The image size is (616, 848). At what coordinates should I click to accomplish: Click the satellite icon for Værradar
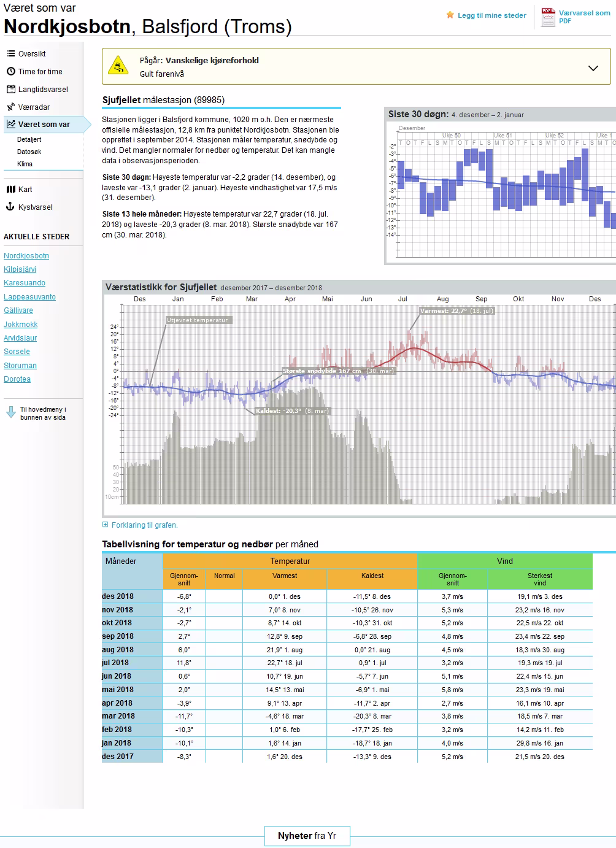(x=10, y=107)
